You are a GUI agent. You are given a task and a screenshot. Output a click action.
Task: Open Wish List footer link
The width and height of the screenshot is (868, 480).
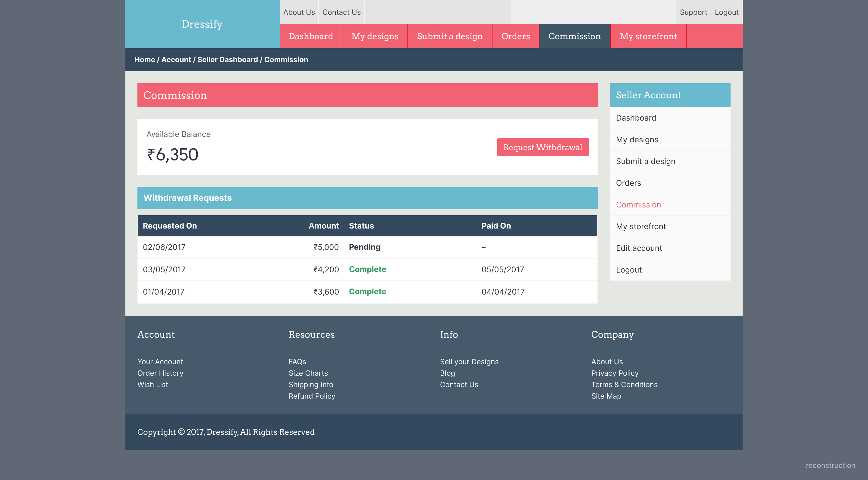pos(152,385)
